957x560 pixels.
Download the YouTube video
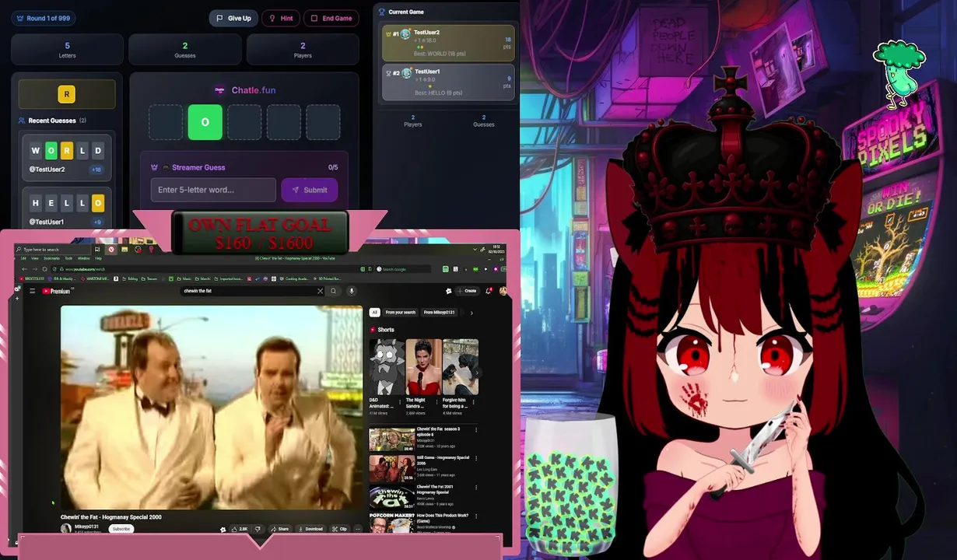(310, 529)
